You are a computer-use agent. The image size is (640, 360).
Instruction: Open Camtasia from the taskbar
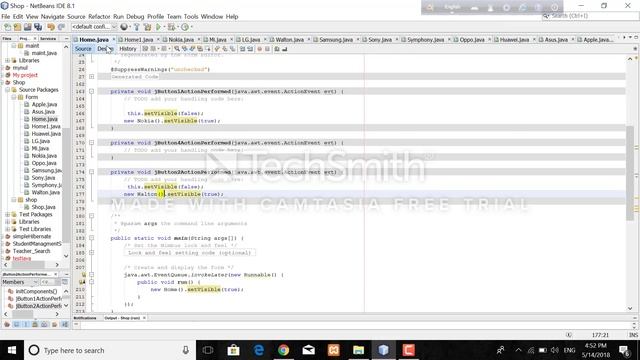[408, 350]
